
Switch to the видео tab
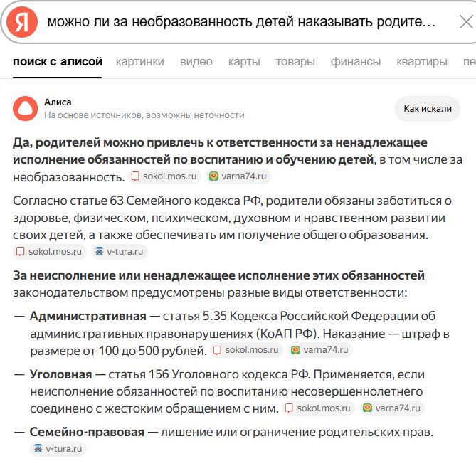pos(196,62)
